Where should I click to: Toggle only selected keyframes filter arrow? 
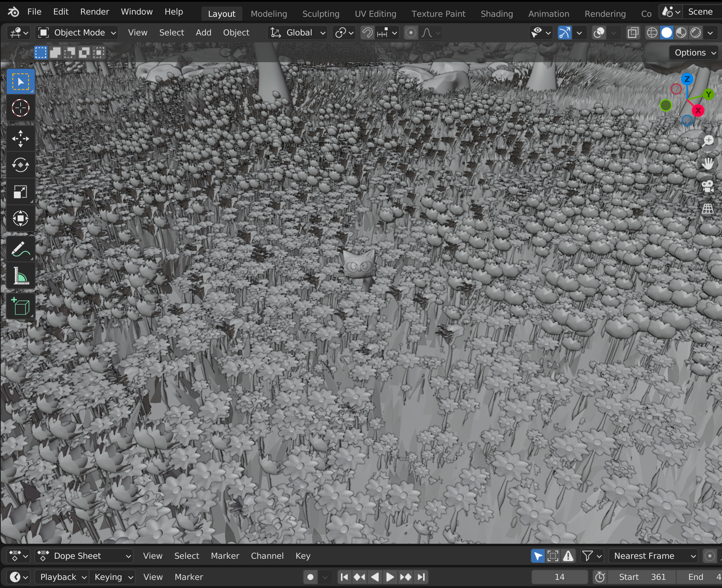[538, 556]
